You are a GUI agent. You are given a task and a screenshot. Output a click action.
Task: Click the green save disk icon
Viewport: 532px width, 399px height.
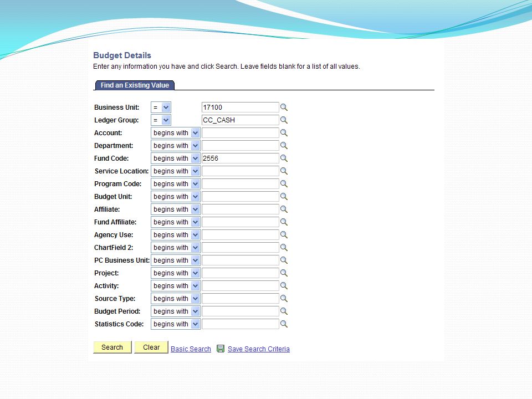[221, 349]
